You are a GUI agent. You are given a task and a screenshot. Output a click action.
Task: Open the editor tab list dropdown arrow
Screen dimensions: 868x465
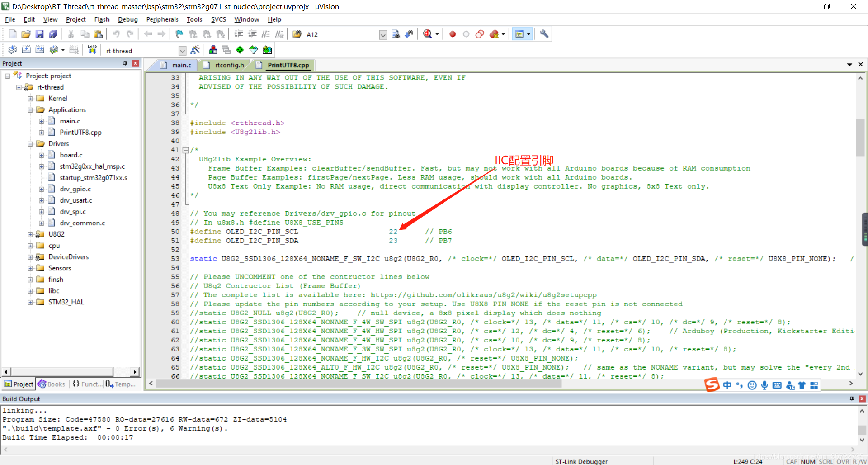(x=849, y=65)
